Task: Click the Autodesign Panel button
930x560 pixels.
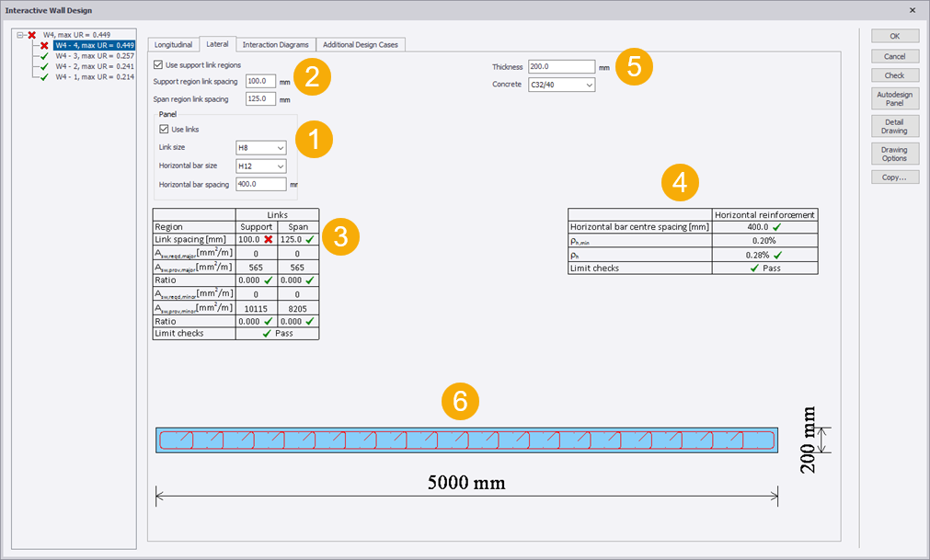Action: tap(895, 98)
